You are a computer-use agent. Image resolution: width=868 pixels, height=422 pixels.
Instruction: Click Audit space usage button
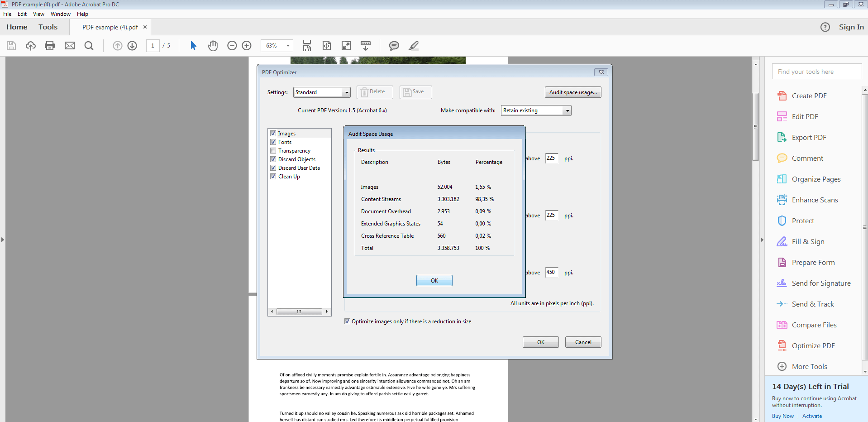click(573, 92)
